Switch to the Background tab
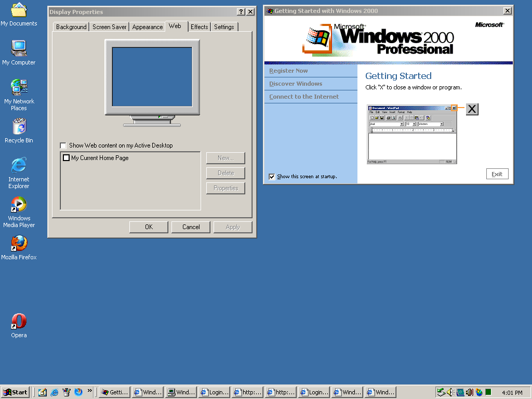532x399 pixels. (71, 27)
